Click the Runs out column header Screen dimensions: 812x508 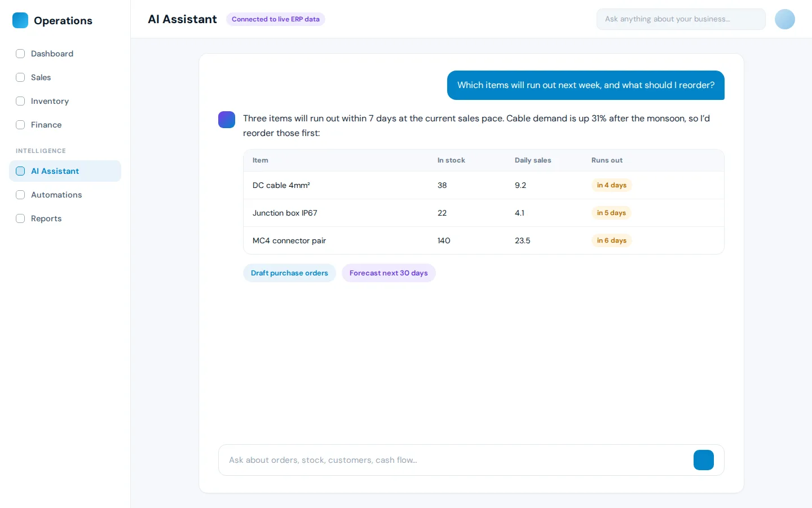[x=607, y=160]
